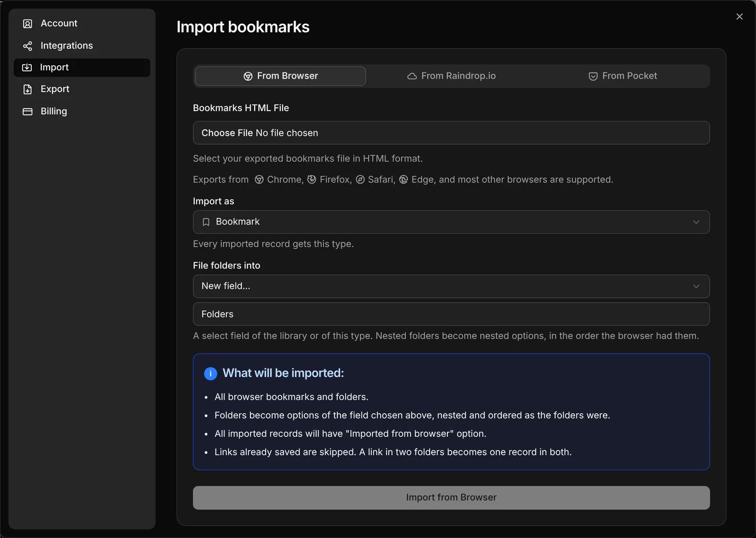Expand the Import as chevron arrow
The height and width of the screenshot is (538, 756).
pyautogui.click(x=696, y=222)
